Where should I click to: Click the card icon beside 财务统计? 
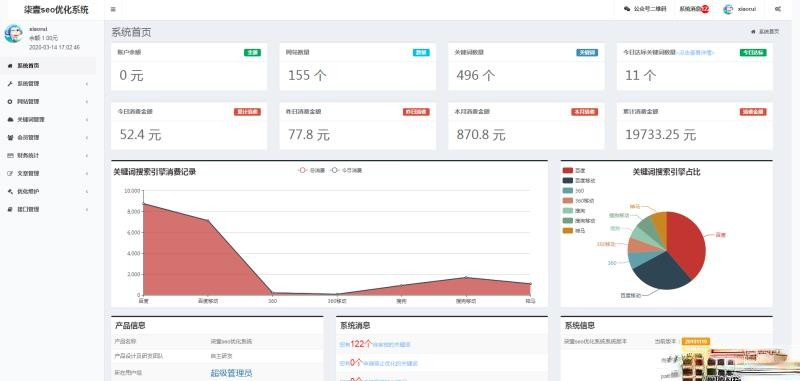click(x=10, y=155)
